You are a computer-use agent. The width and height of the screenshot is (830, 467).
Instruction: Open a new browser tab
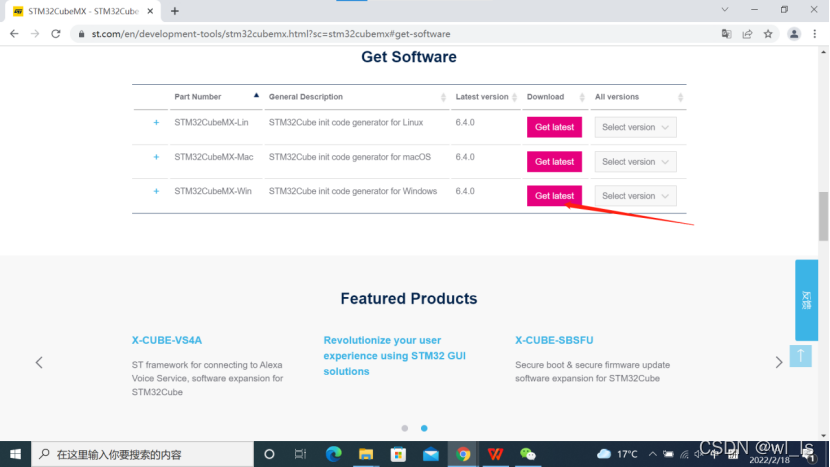click(x=175, y=11)
